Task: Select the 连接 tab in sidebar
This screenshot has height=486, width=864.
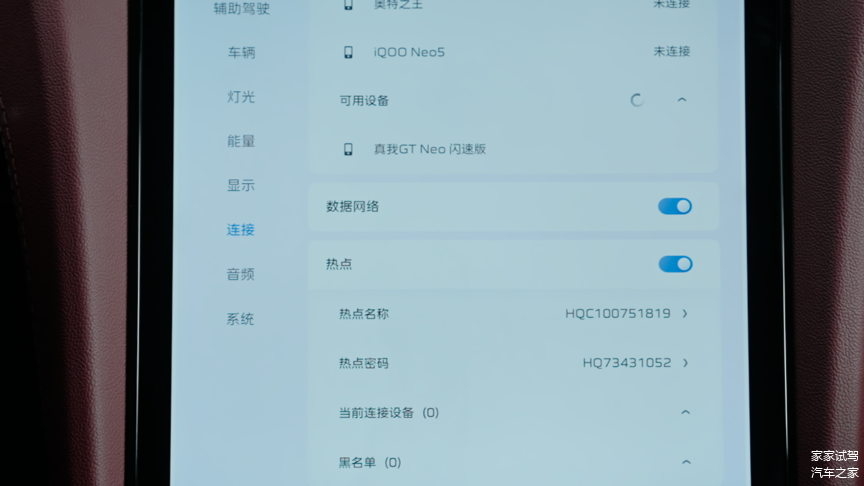Action: coord(240,230)
